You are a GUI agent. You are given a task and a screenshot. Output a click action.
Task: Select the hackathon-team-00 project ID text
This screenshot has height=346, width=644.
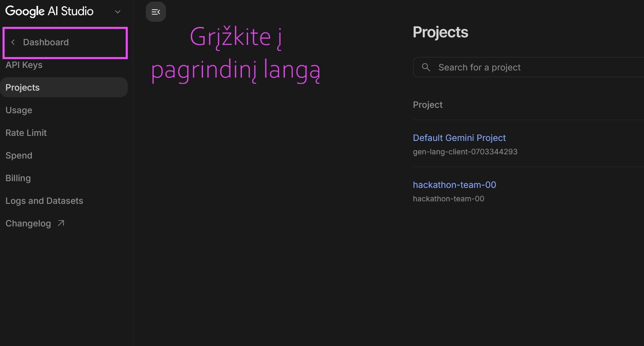448,199
